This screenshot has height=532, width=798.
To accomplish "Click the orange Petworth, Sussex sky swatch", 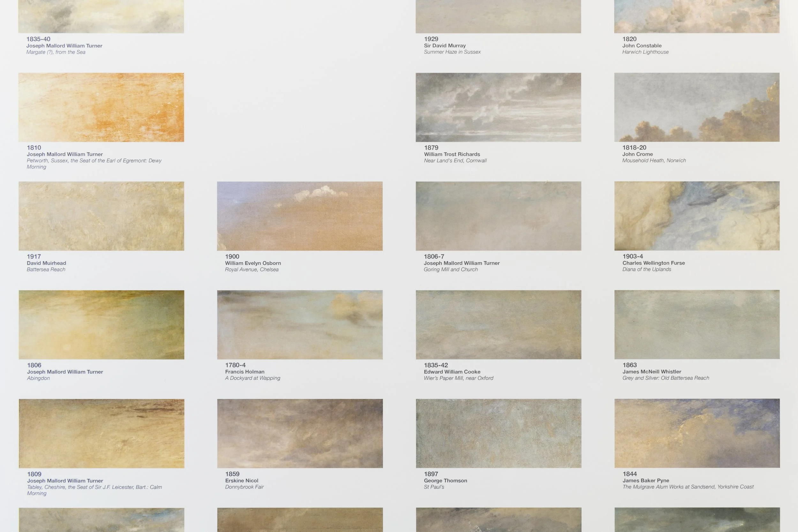I will pos(101,107).
